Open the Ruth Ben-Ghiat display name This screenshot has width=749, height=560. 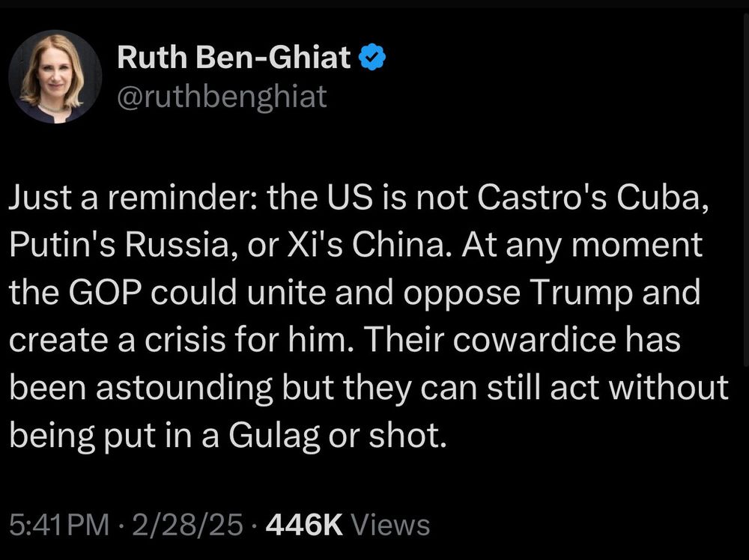pos(234,57)
